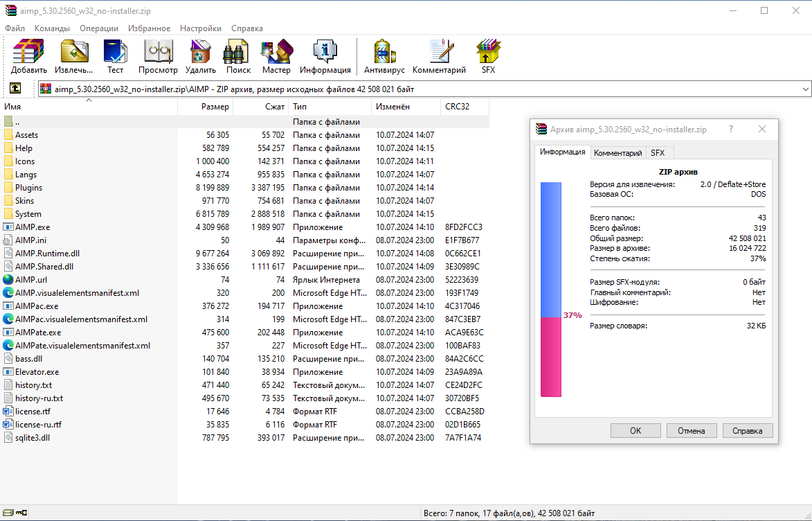Switch to the Комментарий tab in the dialog
The width and height of the screenshot is (812, 521).
pos(617,153)
